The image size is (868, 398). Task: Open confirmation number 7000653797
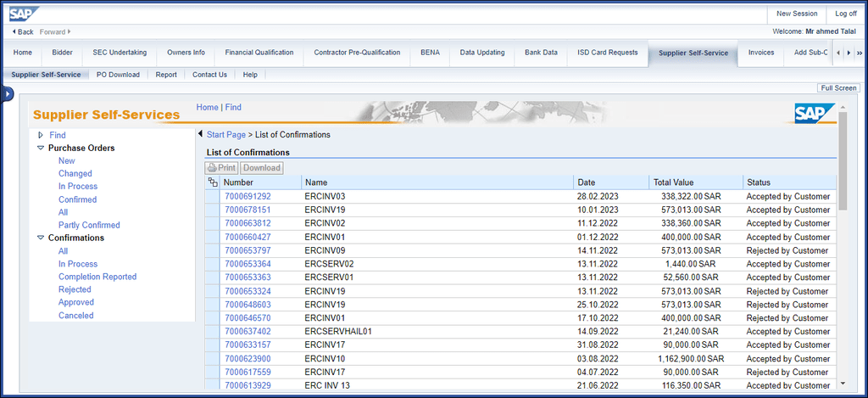pyautogui.click(x=248, y=250)
